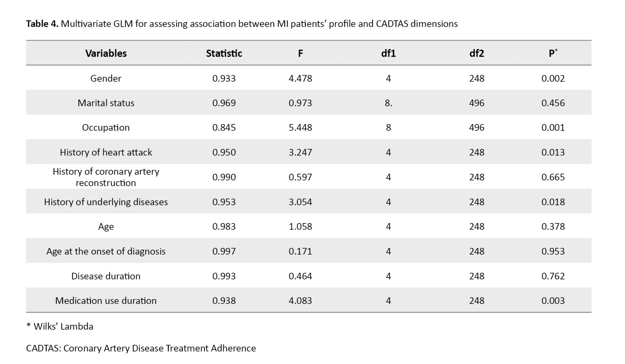Click the 5.448 F value for Occupation

point(300,127)
